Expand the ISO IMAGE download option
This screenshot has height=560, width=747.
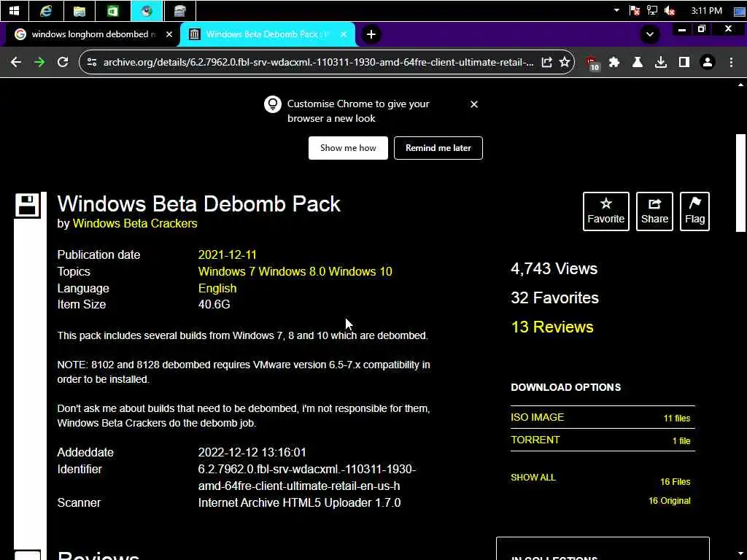pos(537,417)
